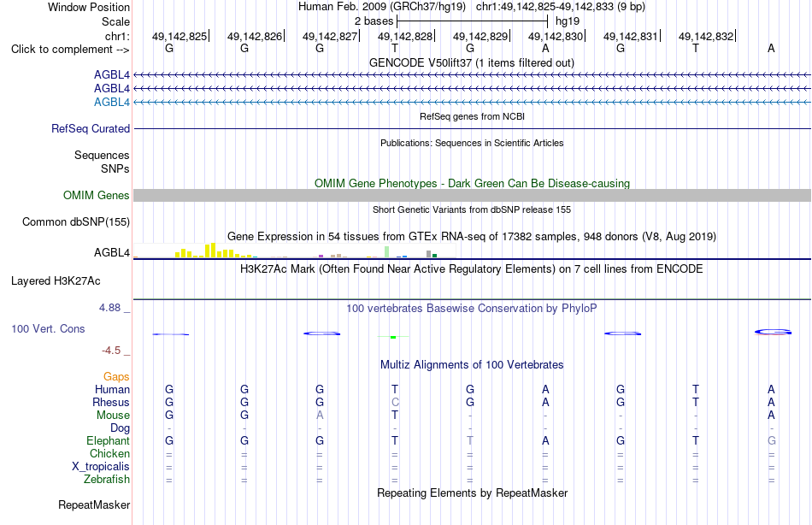Click the Zebrafish species label
The height and width of the screenshot is (525, 812).
click(x=107, y=480)
